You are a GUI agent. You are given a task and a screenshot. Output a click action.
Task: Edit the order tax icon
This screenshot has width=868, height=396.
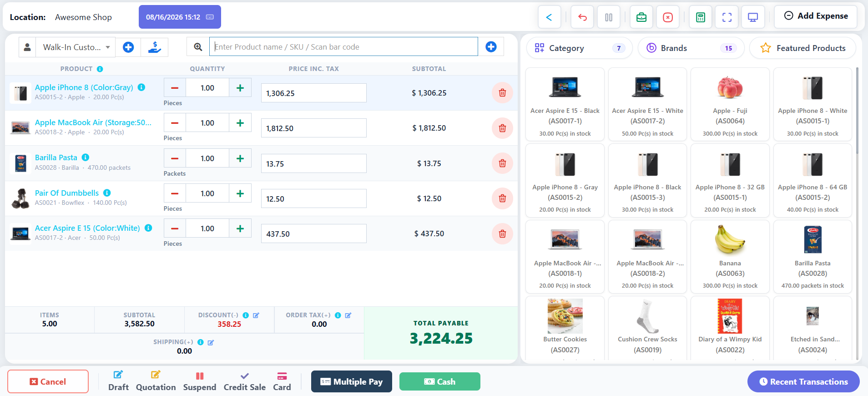point(348,315)
